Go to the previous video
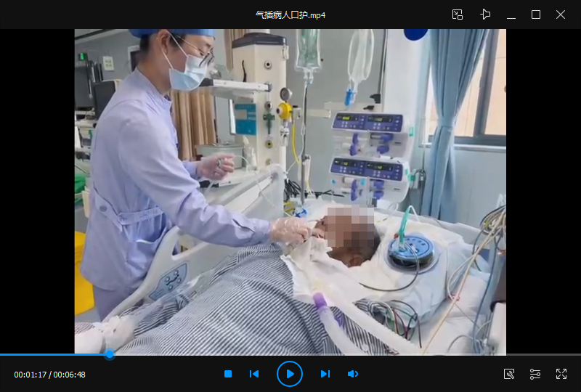The height and width of the screenshot is (392, 581). [x=254, y=375]
